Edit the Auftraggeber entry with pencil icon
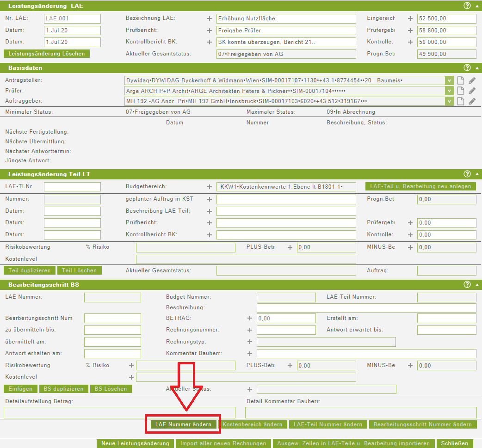The image size is (482, 448). click(472, 101)
